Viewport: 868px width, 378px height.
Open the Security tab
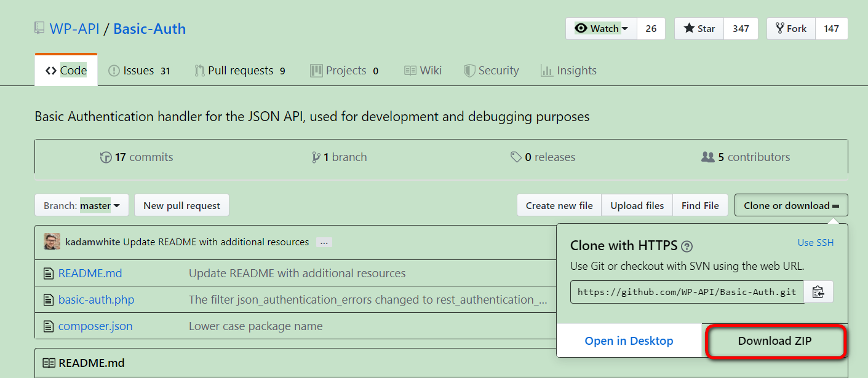[x=492, y=71]
